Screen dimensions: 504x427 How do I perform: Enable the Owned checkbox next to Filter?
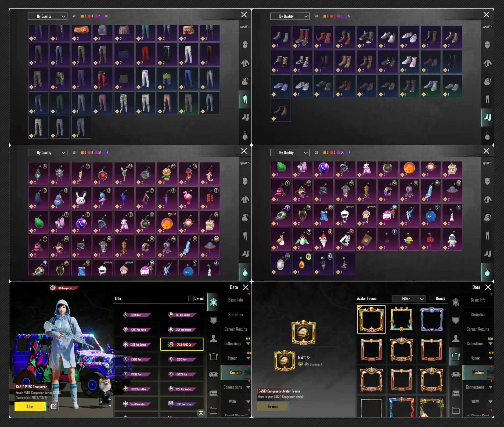[x=431, y=298]
